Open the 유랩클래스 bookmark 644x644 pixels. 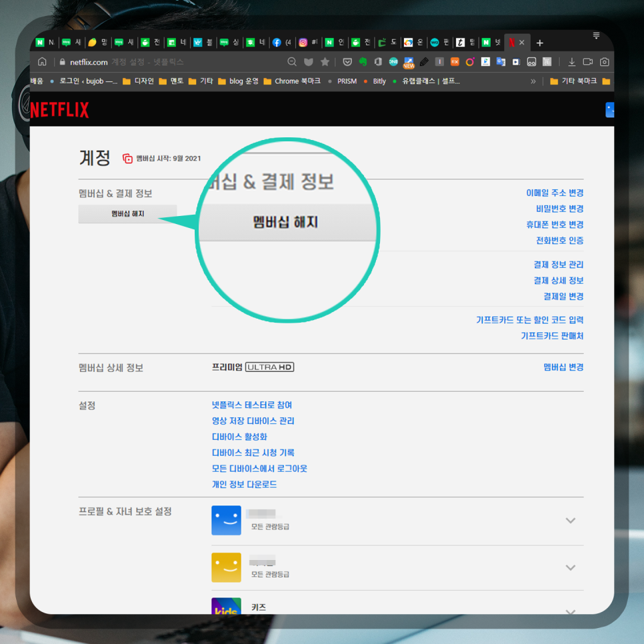click(426, 81)
